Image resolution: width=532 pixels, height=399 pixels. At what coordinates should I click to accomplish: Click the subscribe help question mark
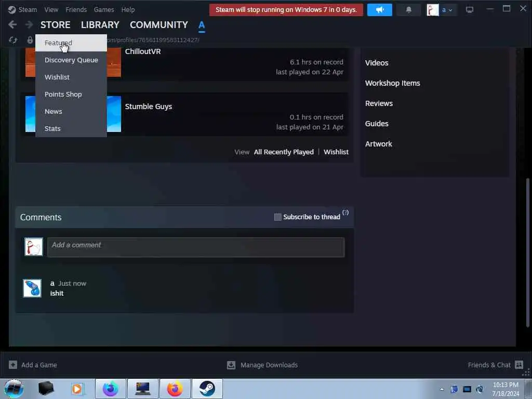(345, 212)
